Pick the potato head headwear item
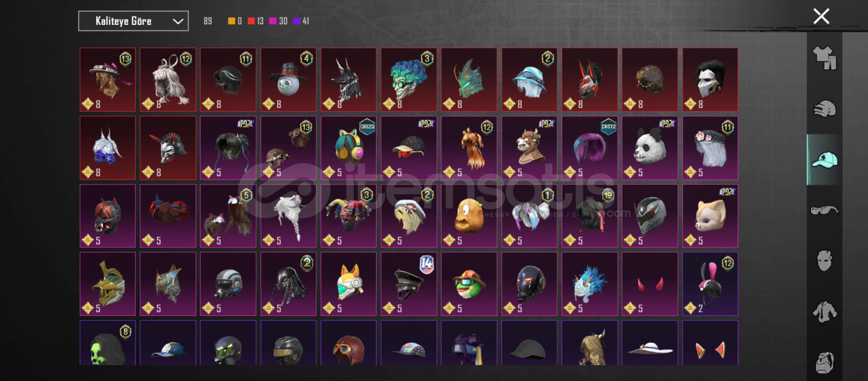The width and height of the screenshot is (868, 381). click(x=469, y=216)
